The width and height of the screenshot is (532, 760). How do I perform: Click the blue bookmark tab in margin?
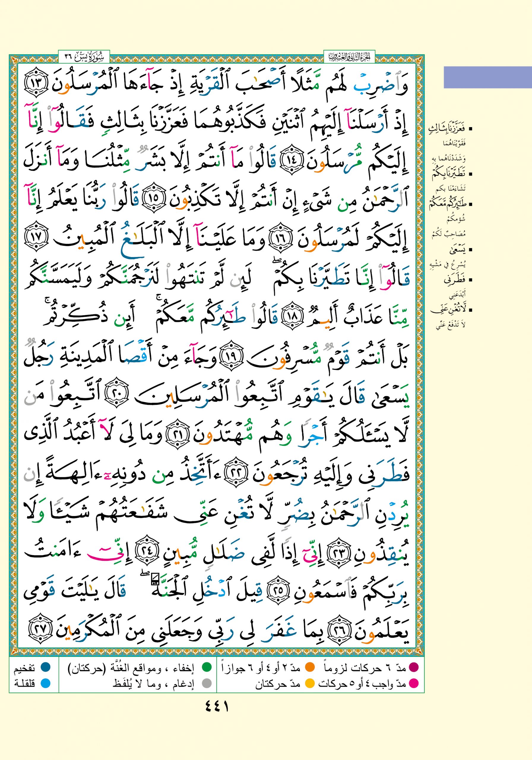[487, 77]
